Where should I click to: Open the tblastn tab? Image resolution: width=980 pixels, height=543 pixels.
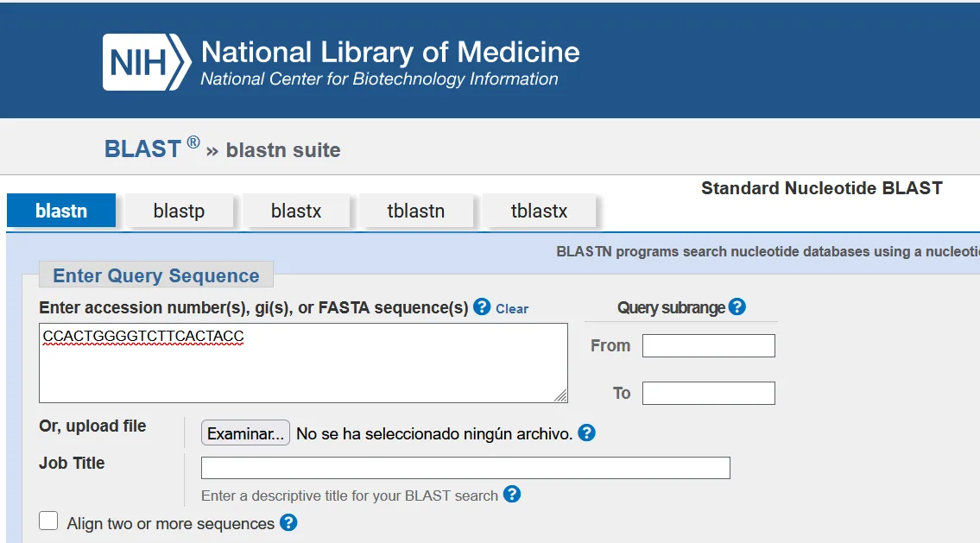[415, 211]
